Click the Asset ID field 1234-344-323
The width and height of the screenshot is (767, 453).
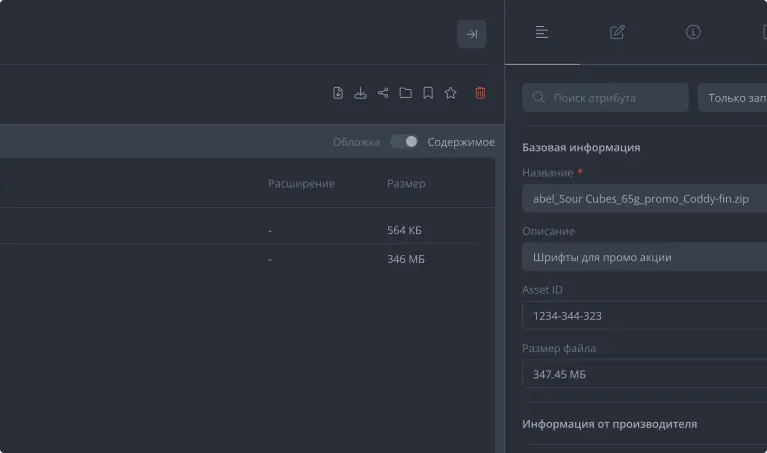click(x=645, y=316)
